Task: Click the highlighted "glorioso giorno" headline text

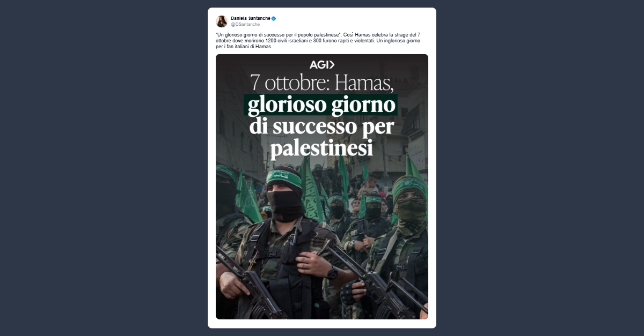Action: coord(321,104)
